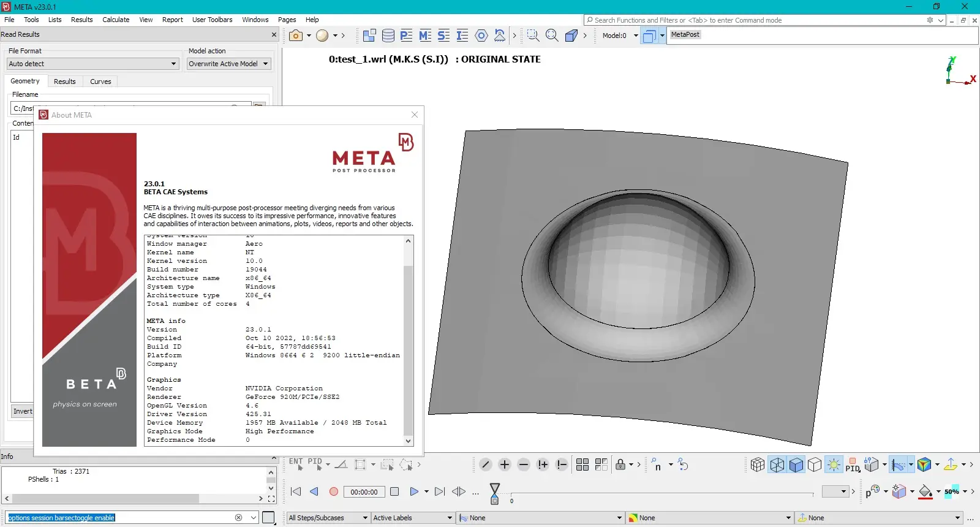Expand the File Format Auto detect dropdown
Screen dimensions: 980x527
[173, 64]
